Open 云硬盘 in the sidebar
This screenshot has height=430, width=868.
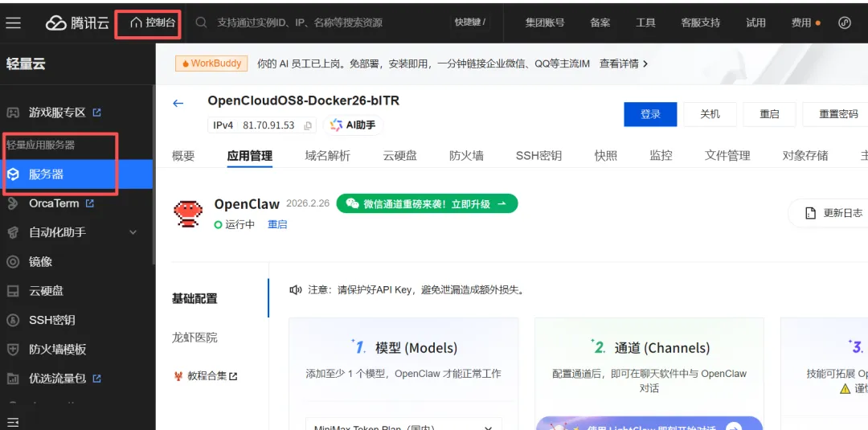pos(46,291)
